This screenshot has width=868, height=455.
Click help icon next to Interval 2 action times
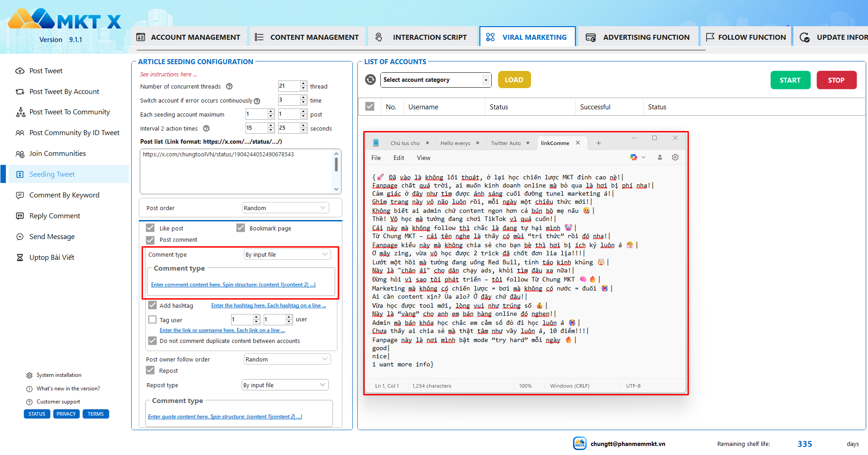coord(206,128)
